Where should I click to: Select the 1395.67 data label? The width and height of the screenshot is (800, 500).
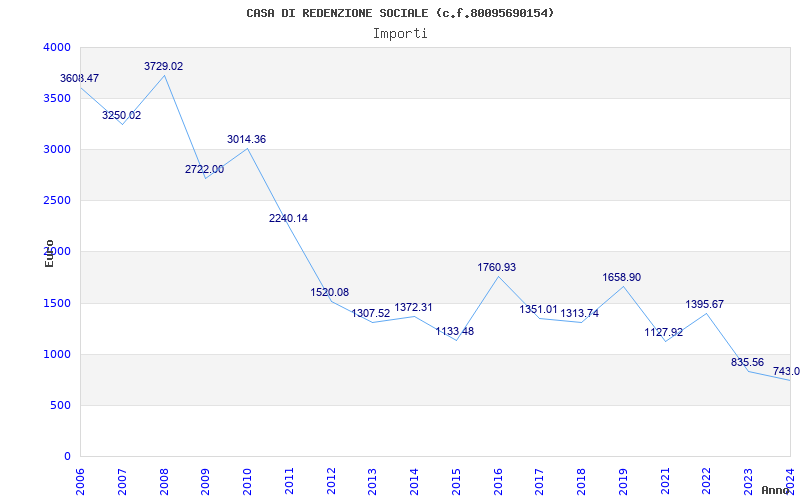pyautogui.click(x=705, y=305)
